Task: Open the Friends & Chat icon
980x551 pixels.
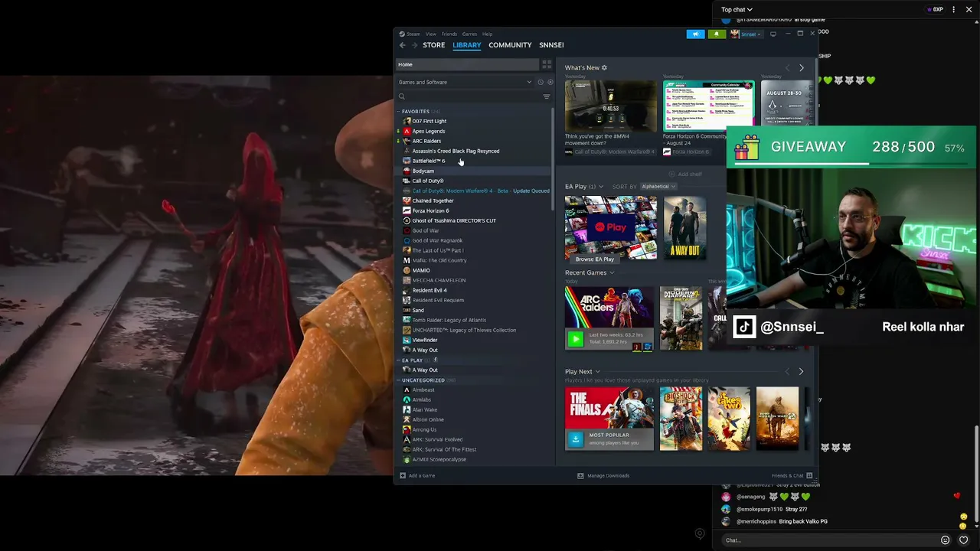Action: (809, 476)
